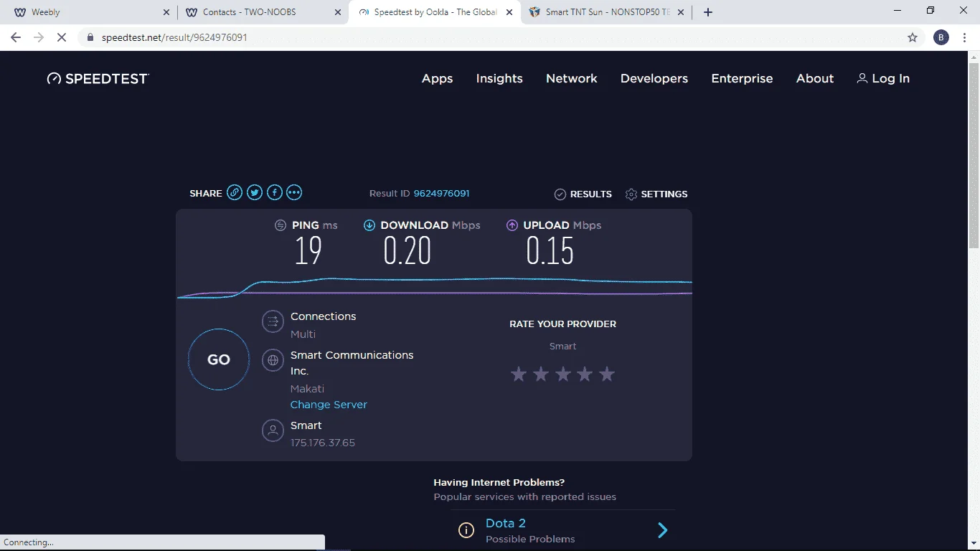Close the Smart TNT Sun tab
Screen dimensions: 980x551
click(681, 12)
